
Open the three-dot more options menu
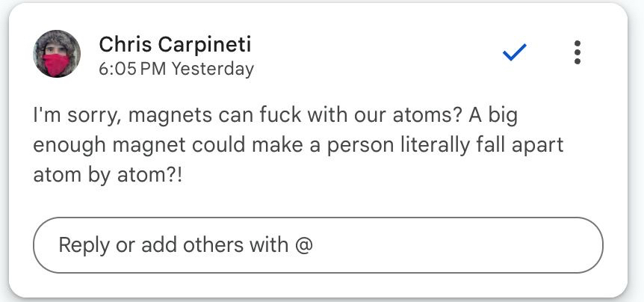(577, 52)
